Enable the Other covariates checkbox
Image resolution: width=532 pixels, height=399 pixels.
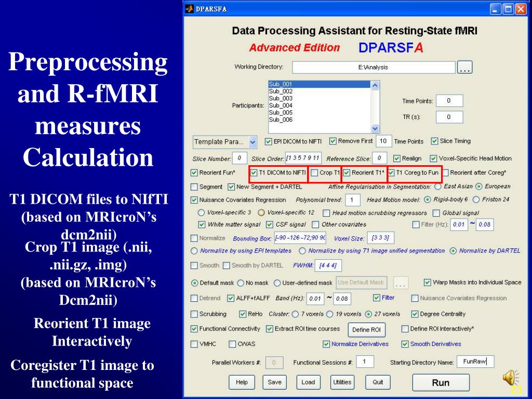pyautogui.click(x=315, y=224)
